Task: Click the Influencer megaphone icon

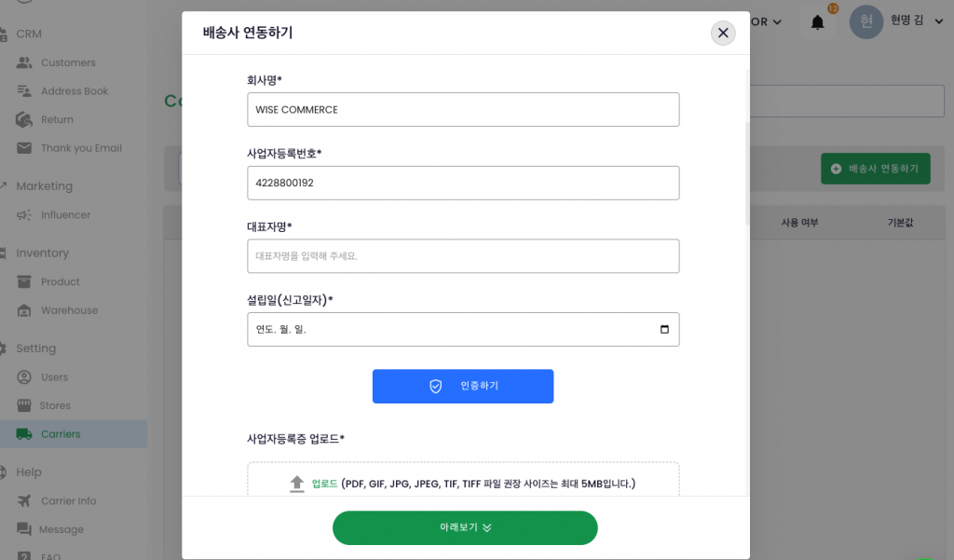Action: 24,215
